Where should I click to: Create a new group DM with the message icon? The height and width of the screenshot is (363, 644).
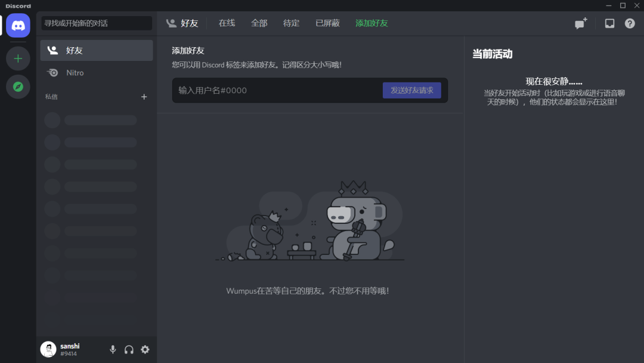(580, 23)
